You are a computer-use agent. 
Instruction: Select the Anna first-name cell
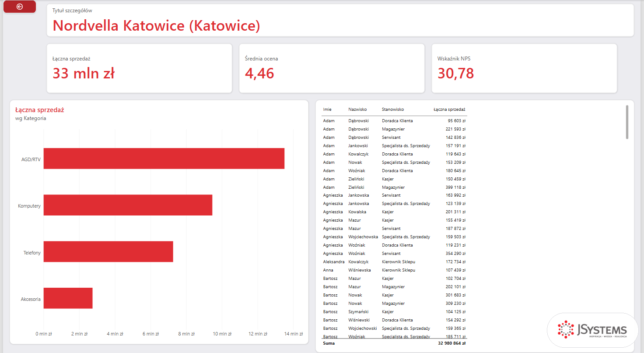[x=328, y=270]
